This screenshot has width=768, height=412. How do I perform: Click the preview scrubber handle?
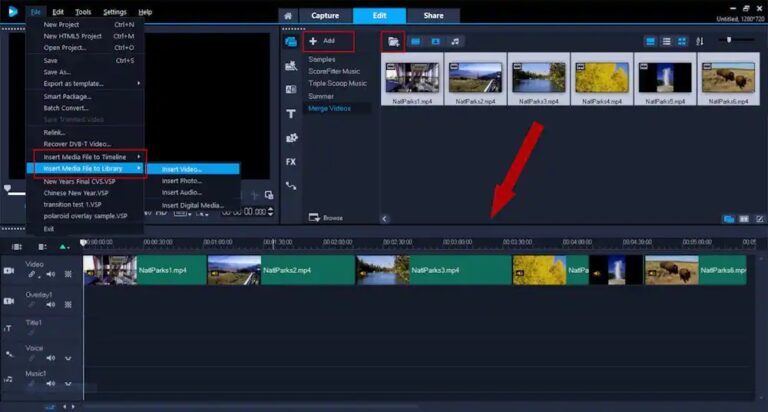point(7,188)
